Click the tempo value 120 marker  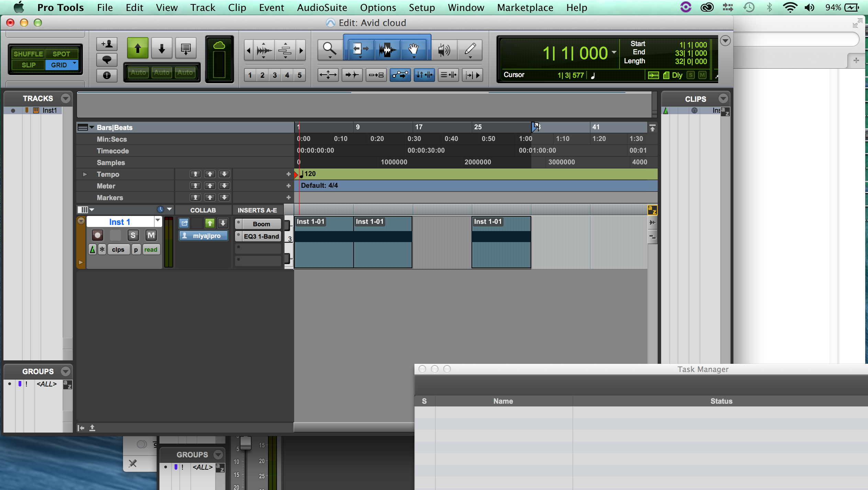click(310, 174)
